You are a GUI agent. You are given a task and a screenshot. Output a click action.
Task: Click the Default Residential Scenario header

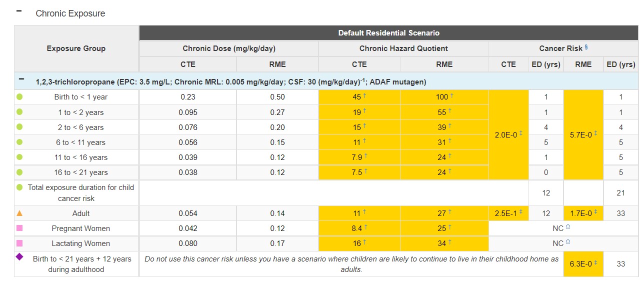tap(388, 33)
